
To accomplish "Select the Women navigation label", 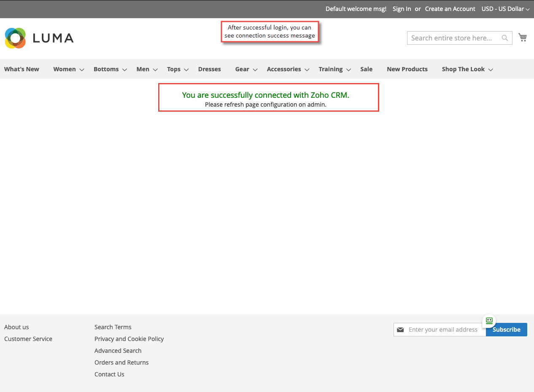I will coord(65,69).
